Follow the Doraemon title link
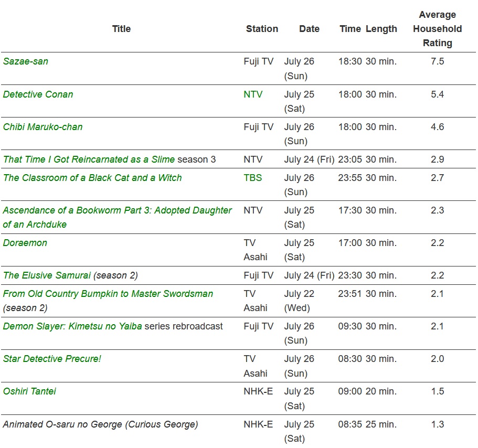 tap(25, 243)
